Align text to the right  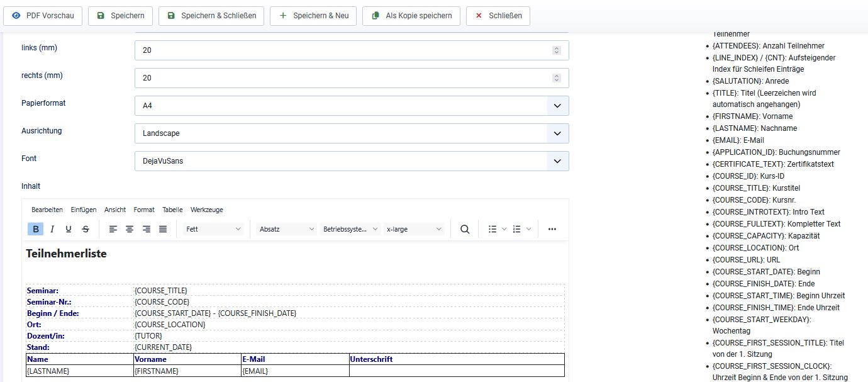pyautogui.click(x=147, y=229)
